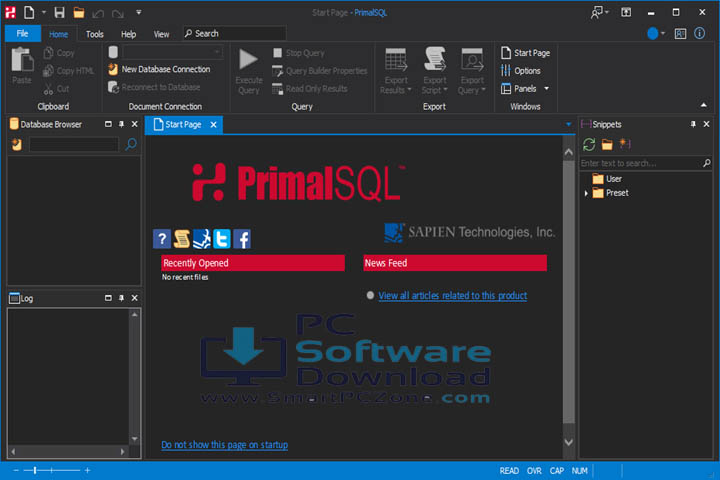
Task: Click Cut in the Clipboard group
Action: 57,89
